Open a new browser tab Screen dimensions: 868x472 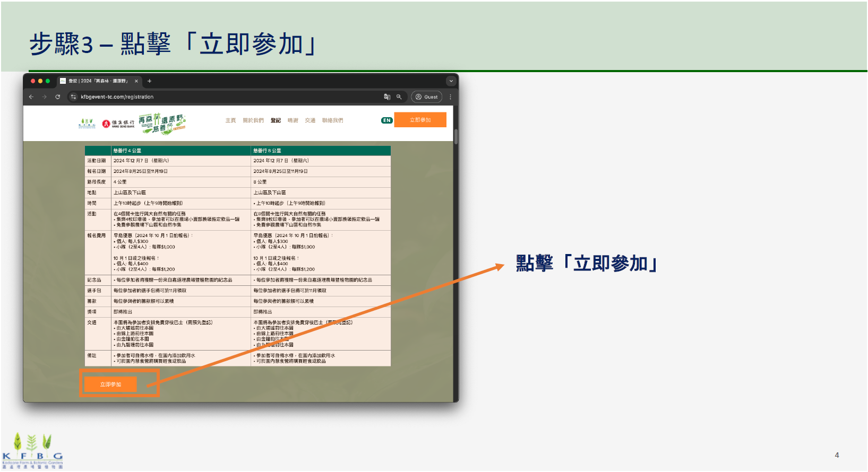149,81
